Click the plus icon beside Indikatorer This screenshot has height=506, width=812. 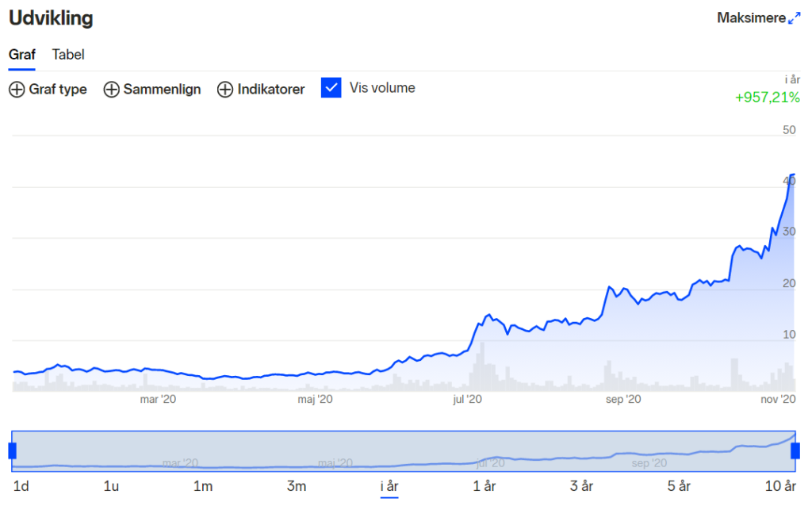click(224, 90)
